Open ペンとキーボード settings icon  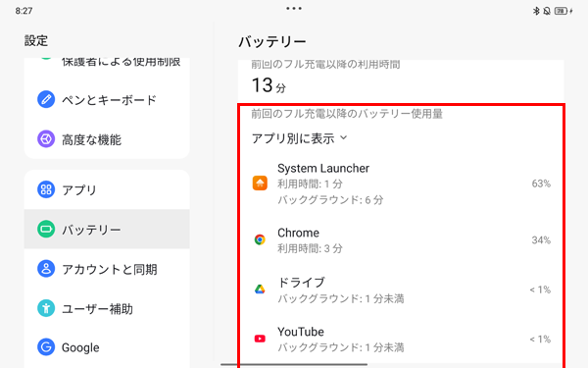click(x=46, y=99)
